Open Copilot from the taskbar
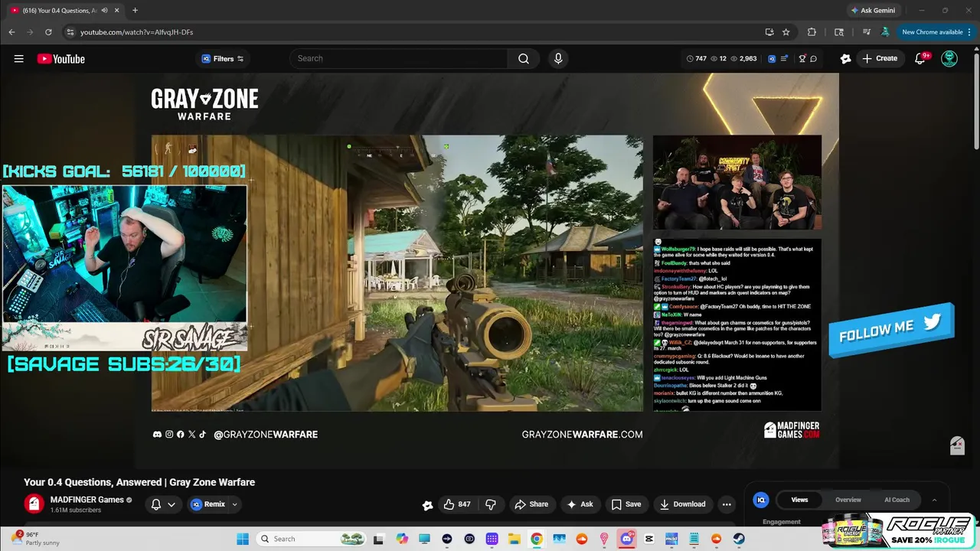This screenshot has height=551, width=980. 402,539
